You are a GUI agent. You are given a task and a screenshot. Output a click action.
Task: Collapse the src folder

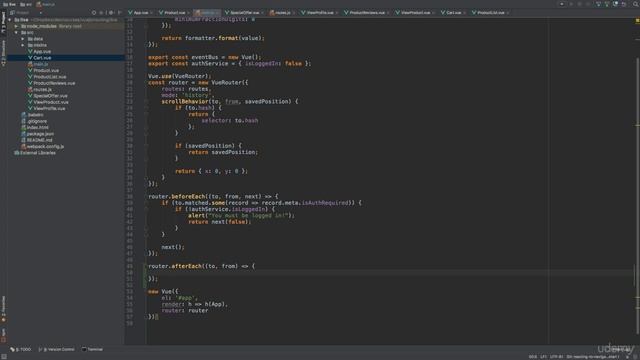click(16, 33)
